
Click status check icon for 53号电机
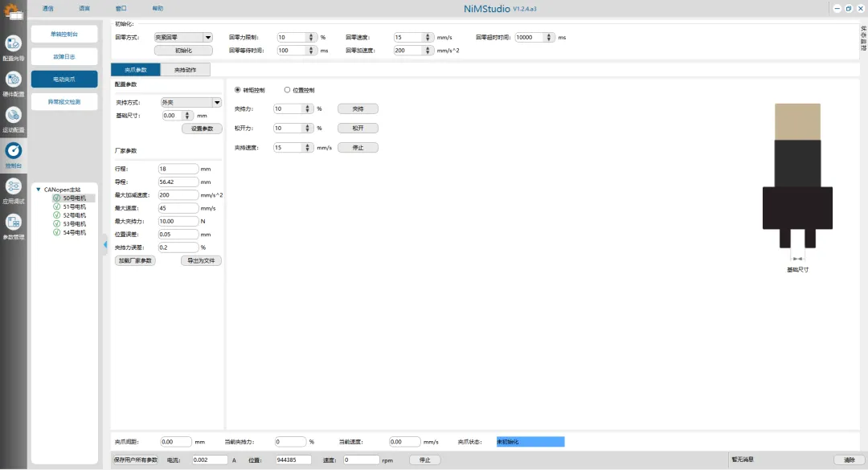point(56,223)
